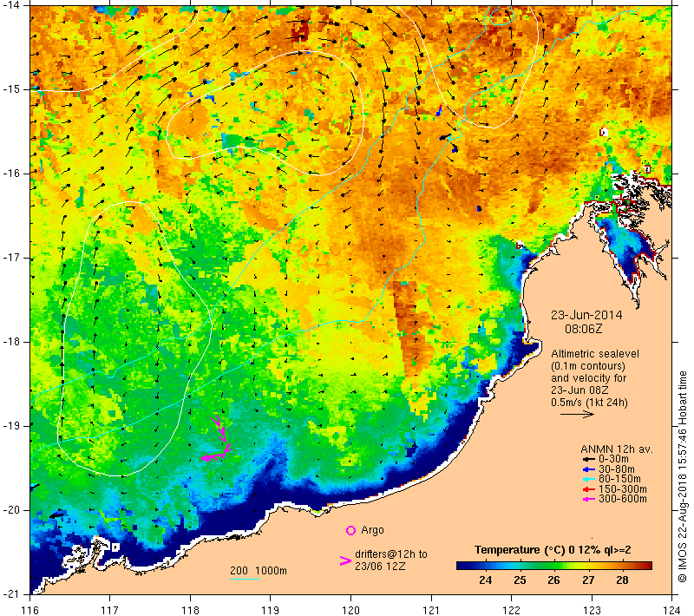Click the color bar label 24

(486, 580)
